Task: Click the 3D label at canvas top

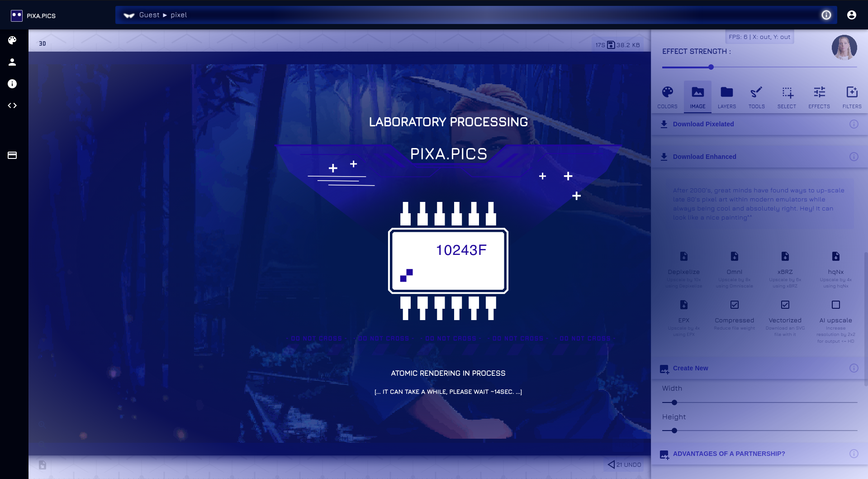Action: coord(43,43)
